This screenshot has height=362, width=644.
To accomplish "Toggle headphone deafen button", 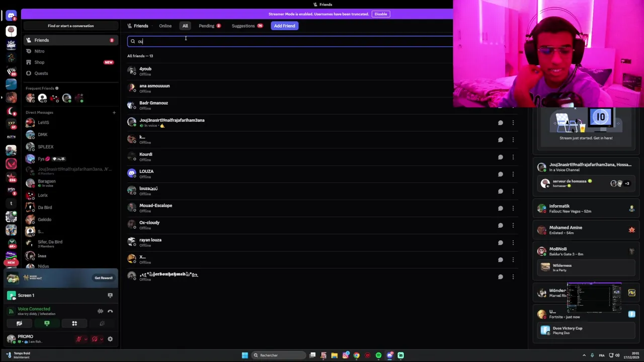I will click(x=94, y=339).
